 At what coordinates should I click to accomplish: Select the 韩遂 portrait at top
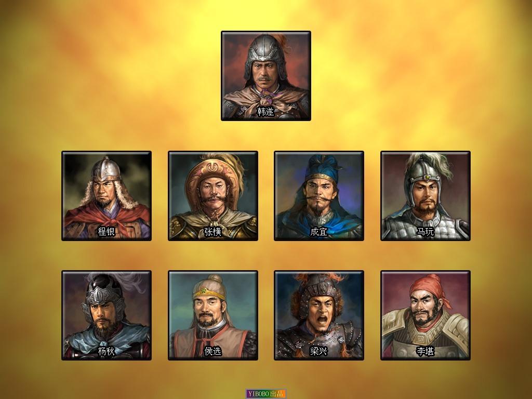tap(266, 76)
